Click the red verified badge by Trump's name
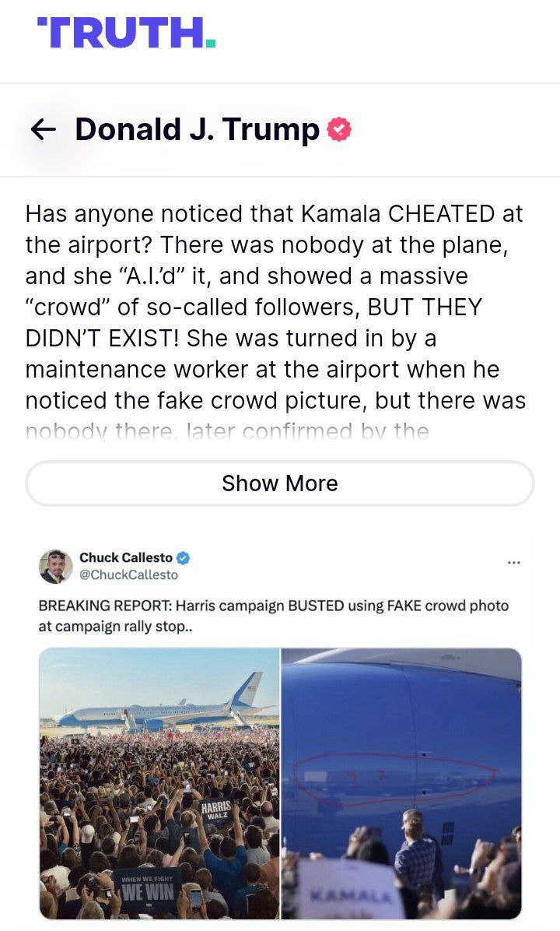Screen dimensions: 560x931 pos(338,129)
